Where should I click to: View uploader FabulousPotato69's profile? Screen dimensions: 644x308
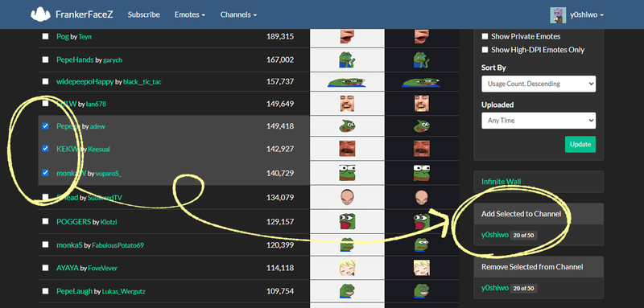coord(118,245)
